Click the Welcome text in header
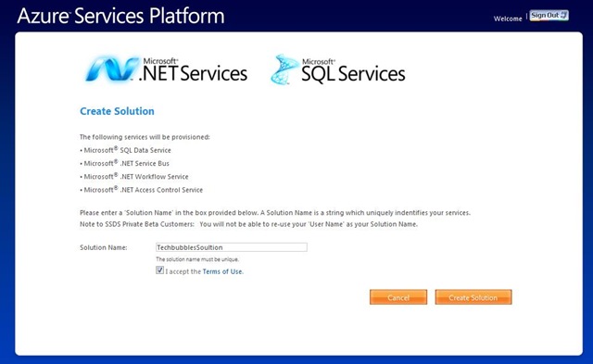Image resolution: width=593 pixels, height=364 pixels. point(508,19)
